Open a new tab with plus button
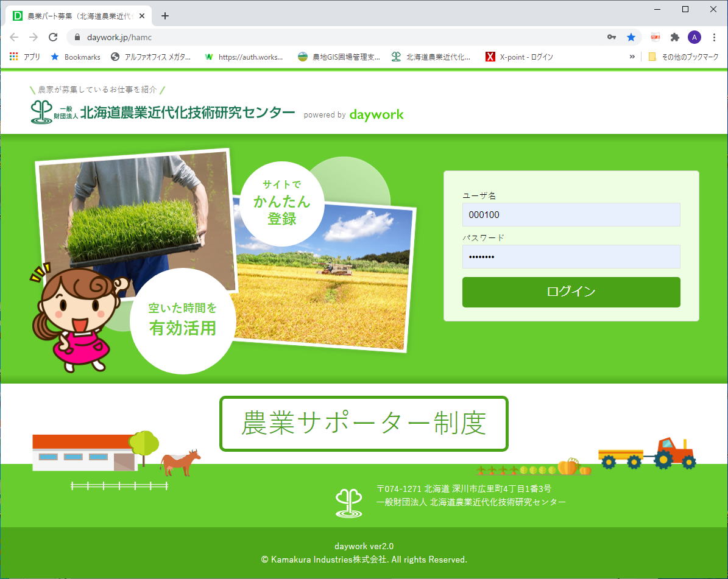The height and width of the screenshot is (579, 728). (x=164, y=16)
